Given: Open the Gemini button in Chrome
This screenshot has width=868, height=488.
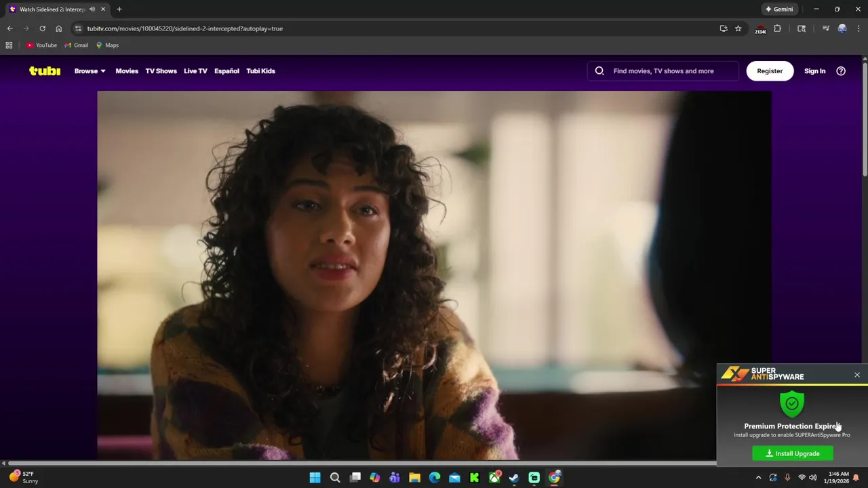Looking at the screenshot, I should [x=779, y=9].
